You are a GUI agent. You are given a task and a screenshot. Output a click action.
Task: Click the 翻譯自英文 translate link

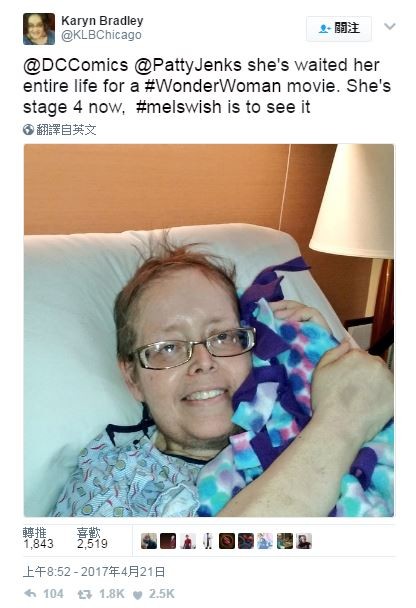[66, 130]
